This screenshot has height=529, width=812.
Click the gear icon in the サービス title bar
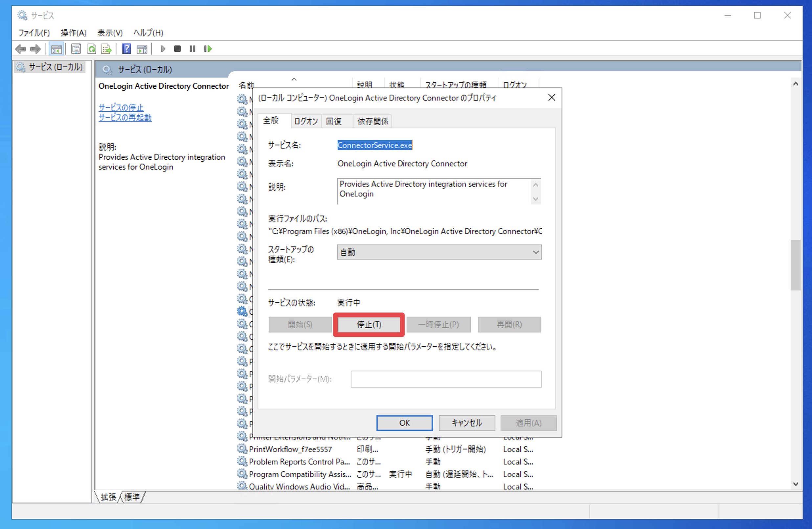point(22,15)
